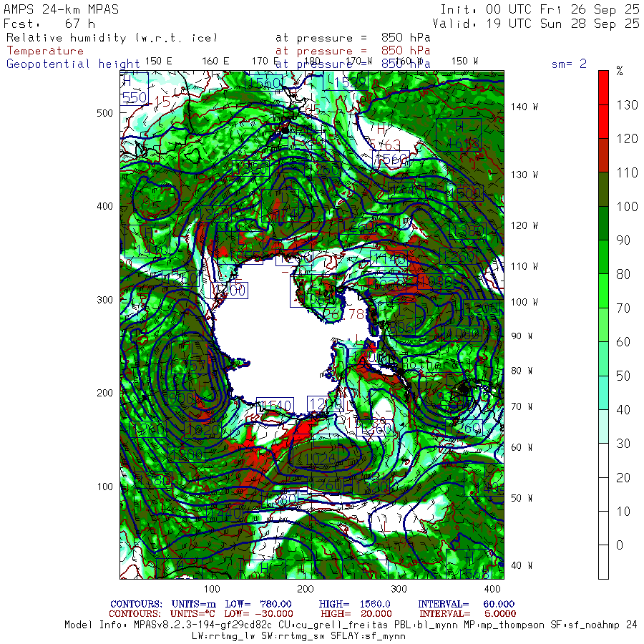Click the 'LOW= -30.000' temperature value
The height and width of the screenshot is (644, 644).
click(258, 614)
